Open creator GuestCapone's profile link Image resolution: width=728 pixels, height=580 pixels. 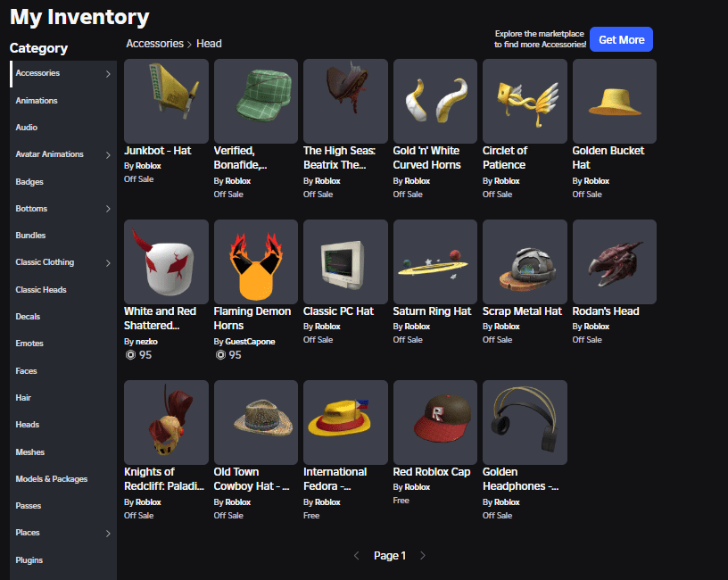click(x=250, y=342)
